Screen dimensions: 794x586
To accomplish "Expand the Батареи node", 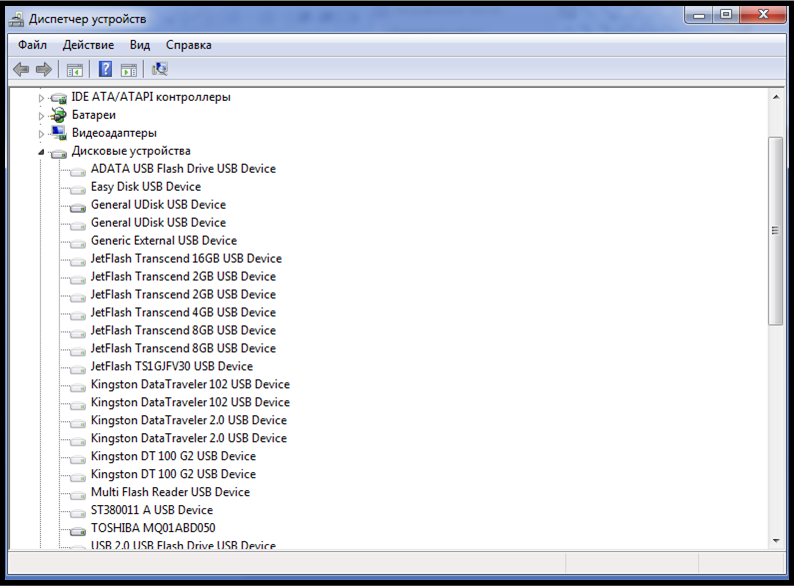I will [42, 116].
